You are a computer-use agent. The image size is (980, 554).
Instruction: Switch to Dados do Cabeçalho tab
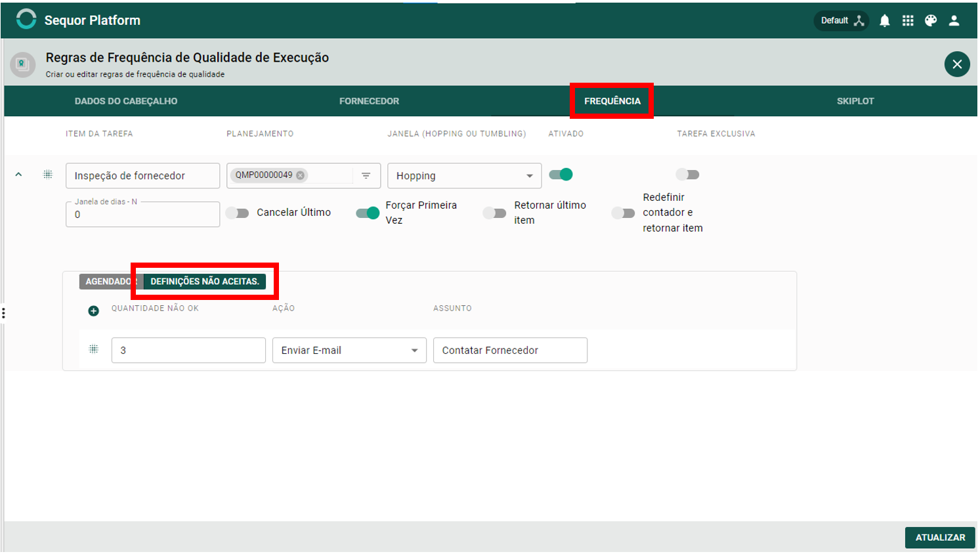(x=126, y=101)
